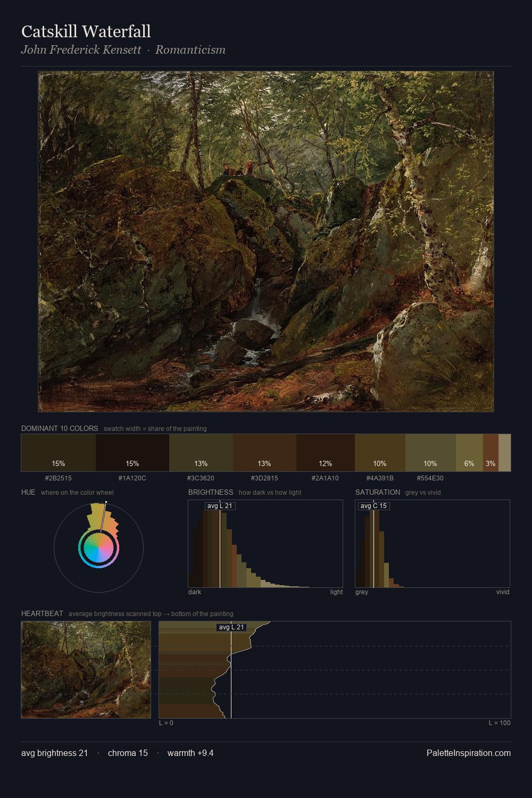Click 'grey vs vivid' caption
This screenshot has width=532, height=798.
coord(423,493)
